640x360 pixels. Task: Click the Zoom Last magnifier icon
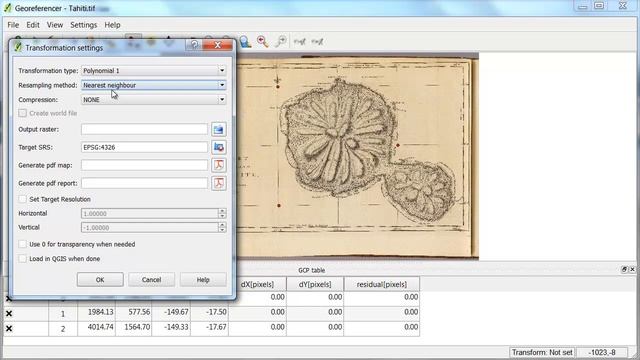click(263, 42)
